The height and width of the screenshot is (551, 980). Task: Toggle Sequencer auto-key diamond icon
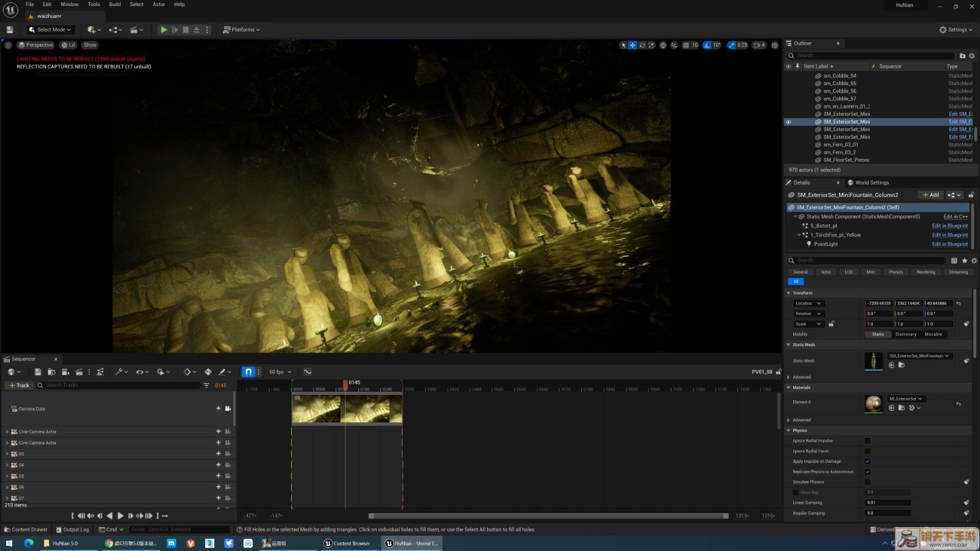pos(208,372)
